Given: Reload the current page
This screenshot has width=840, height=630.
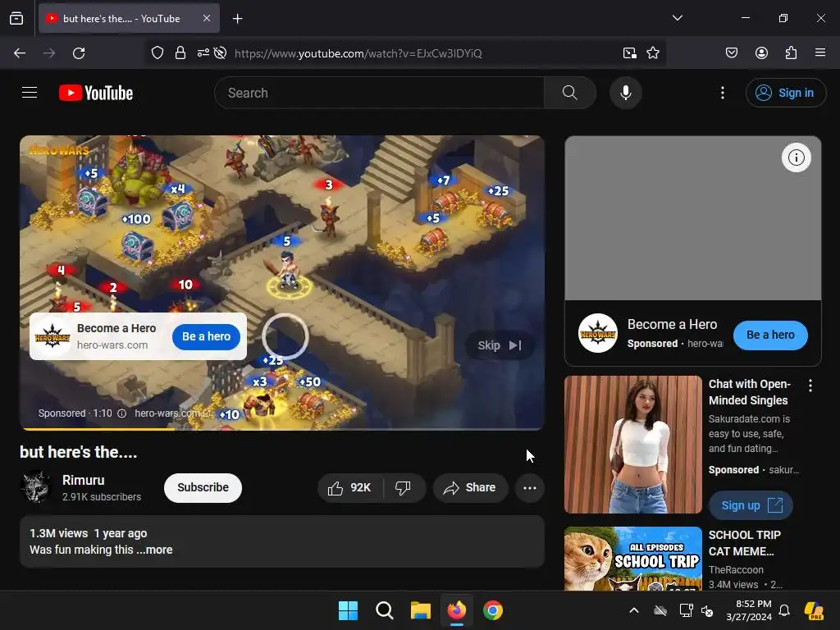Looking at the screenshot, I should click(x=79, y=53).
